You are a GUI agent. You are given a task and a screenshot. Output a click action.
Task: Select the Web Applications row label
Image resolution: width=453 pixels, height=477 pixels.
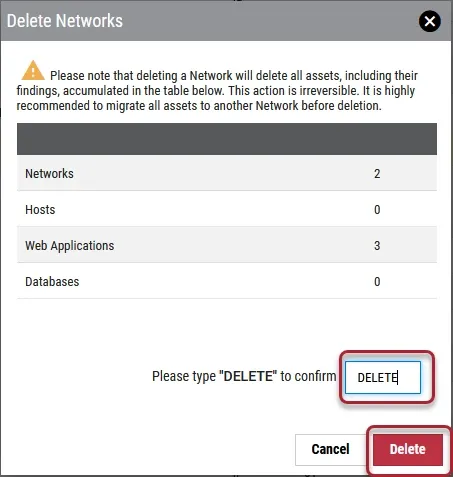point(70,246)
